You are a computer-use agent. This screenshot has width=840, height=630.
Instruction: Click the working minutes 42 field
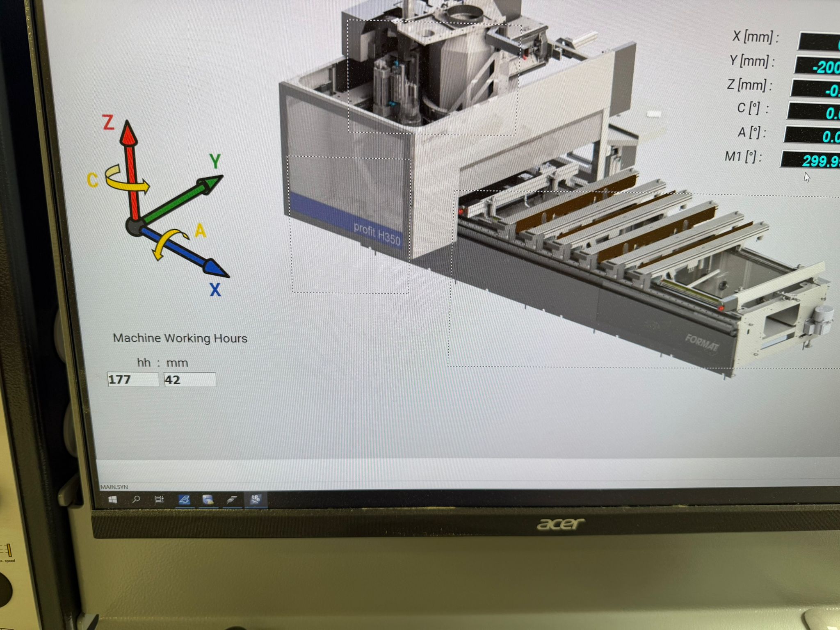tap(189, 379)
